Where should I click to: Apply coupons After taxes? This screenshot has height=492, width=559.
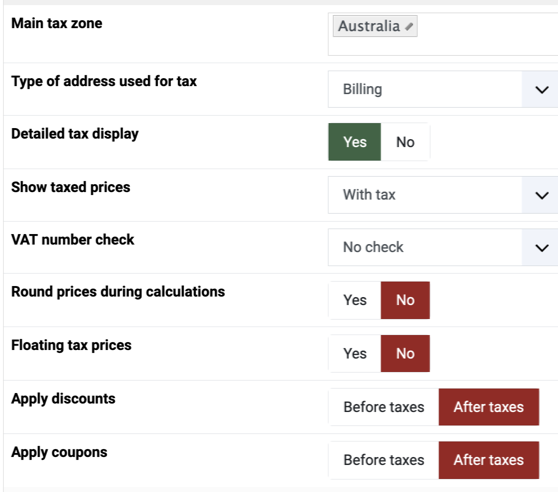[489, 460]
